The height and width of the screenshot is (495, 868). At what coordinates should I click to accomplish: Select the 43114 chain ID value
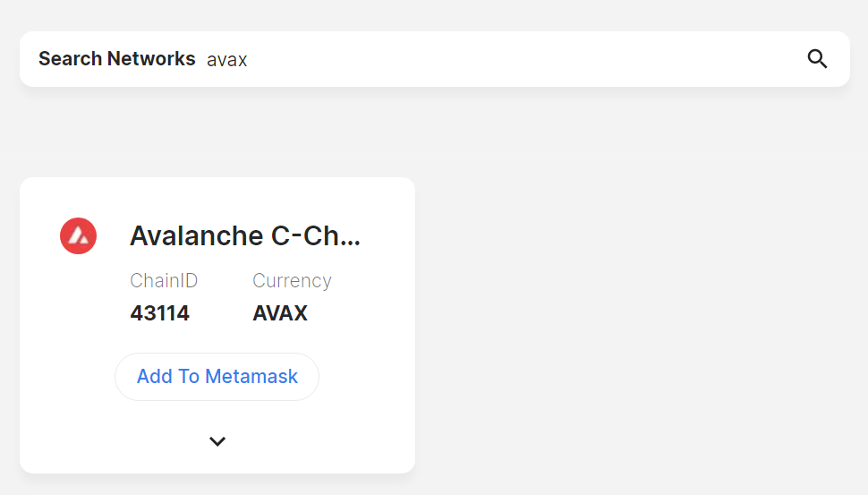click(x=159, y=313)
